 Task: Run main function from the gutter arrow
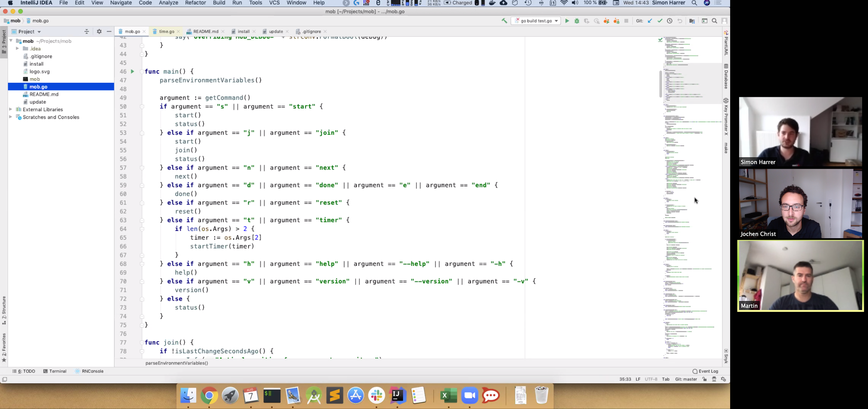pos(132,72)
